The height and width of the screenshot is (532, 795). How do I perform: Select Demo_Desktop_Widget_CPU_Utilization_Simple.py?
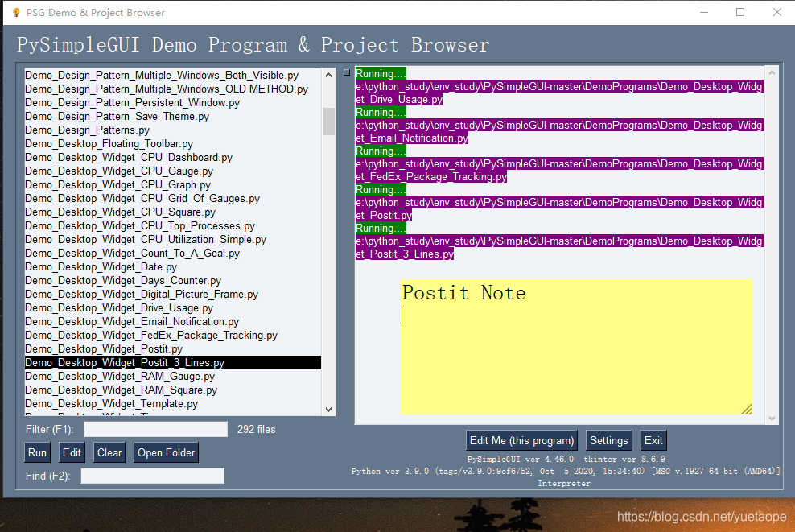coord(173,239)
